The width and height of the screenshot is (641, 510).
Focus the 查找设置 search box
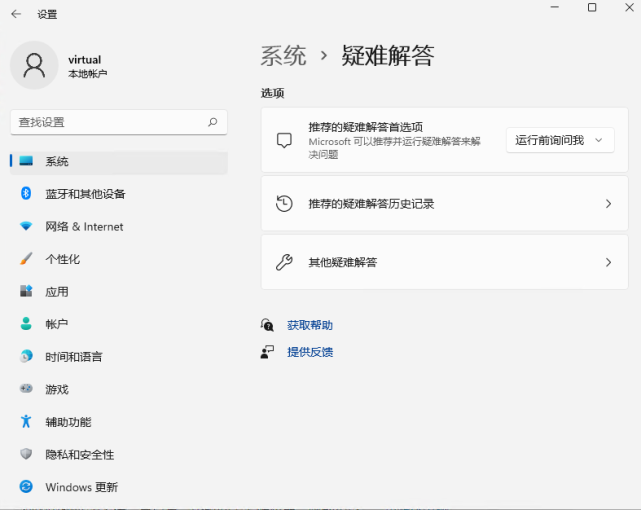[x=119, y=122]
